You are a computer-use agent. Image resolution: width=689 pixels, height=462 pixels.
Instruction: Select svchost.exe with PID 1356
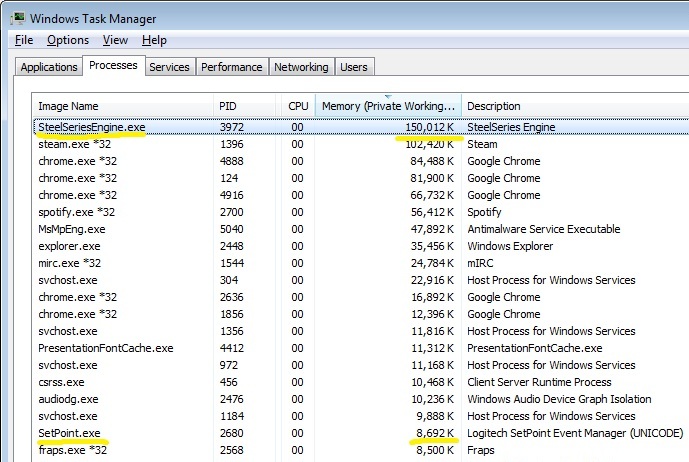point(361,331)
